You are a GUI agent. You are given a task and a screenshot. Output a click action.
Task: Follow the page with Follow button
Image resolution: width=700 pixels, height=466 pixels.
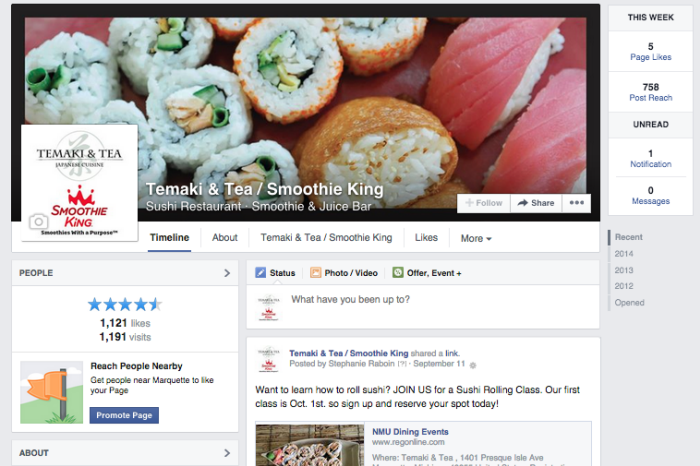[483, 203]
